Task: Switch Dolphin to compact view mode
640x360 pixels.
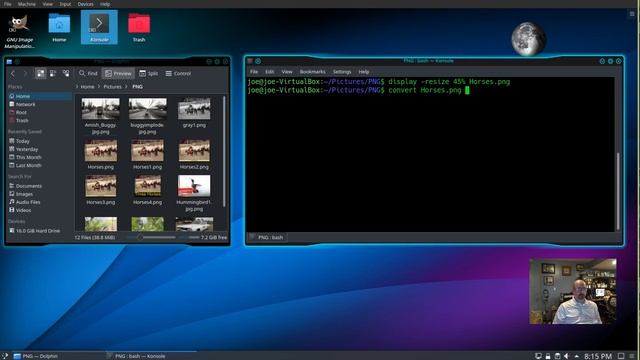Action: [53, 73]
